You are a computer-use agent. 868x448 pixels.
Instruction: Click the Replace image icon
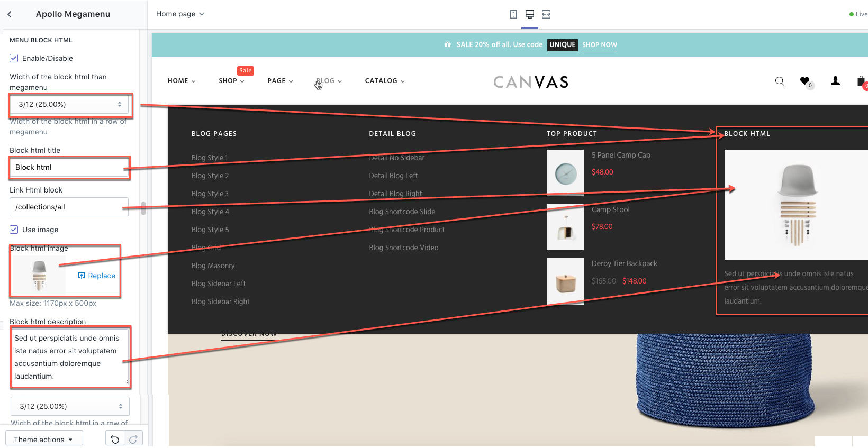(x=82, y=276)
